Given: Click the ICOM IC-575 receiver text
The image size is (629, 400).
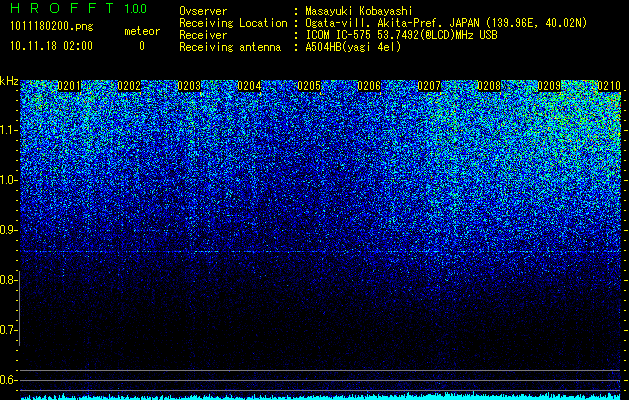Looking at the screenshot, I should (401, 35).
